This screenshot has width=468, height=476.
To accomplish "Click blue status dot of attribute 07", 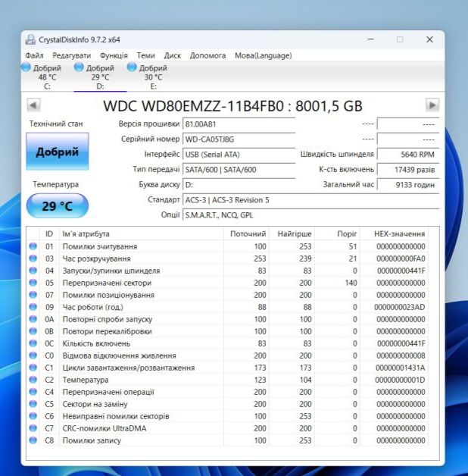I will click(33, 295).
